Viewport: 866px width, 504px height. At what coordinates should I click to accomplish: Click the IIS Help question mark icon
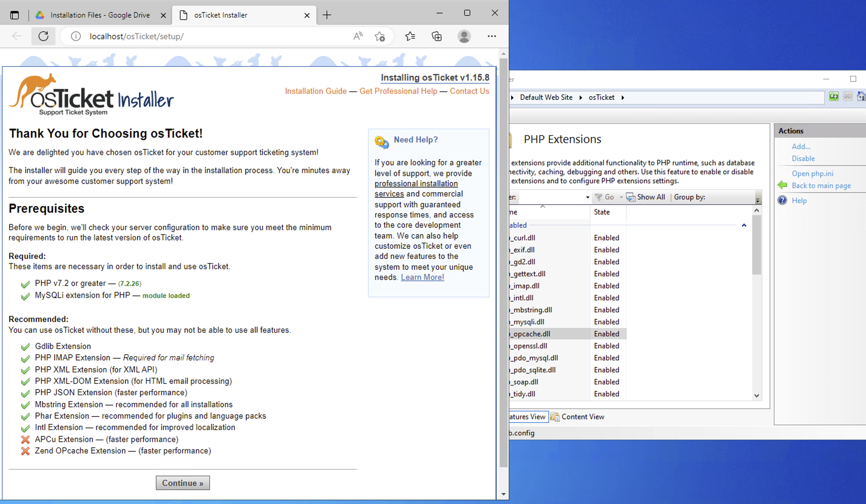click(x=782, y=201)
